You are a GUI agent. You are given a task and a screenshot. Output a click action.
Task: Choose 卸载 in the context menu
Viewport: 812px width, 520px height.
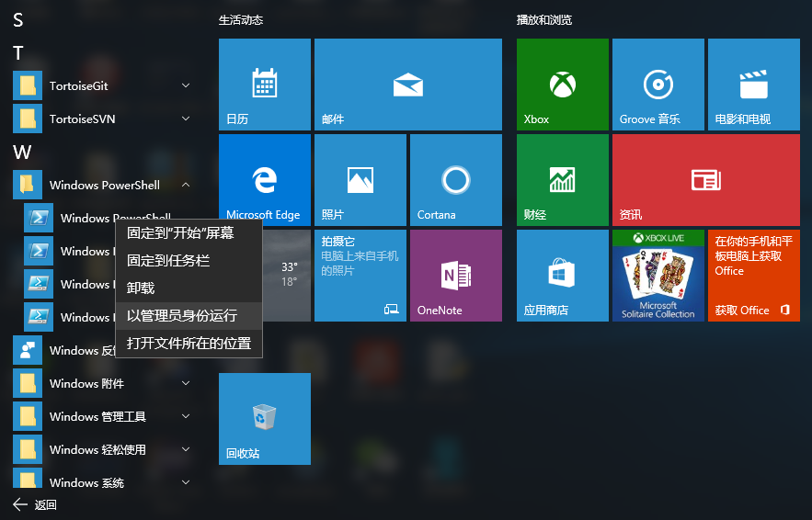tap(189, 288)
